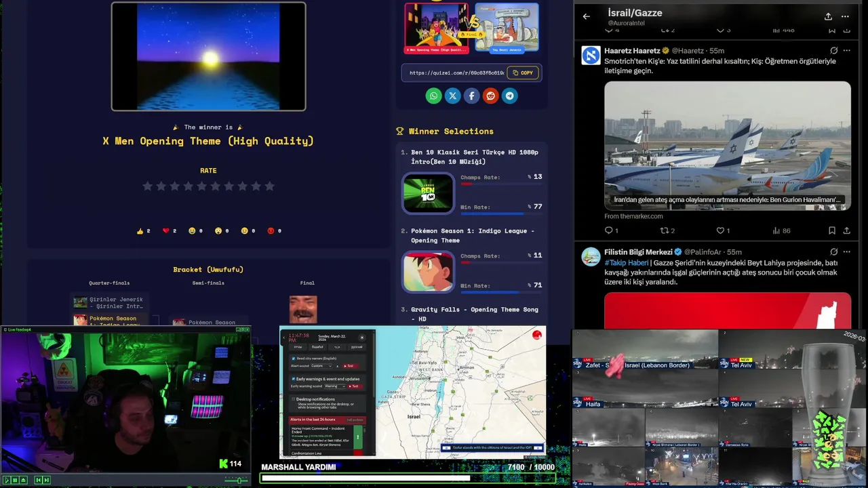Click Ben 10 Klasik thumbnail
This screenshot has height=488, width=868.
428,194
